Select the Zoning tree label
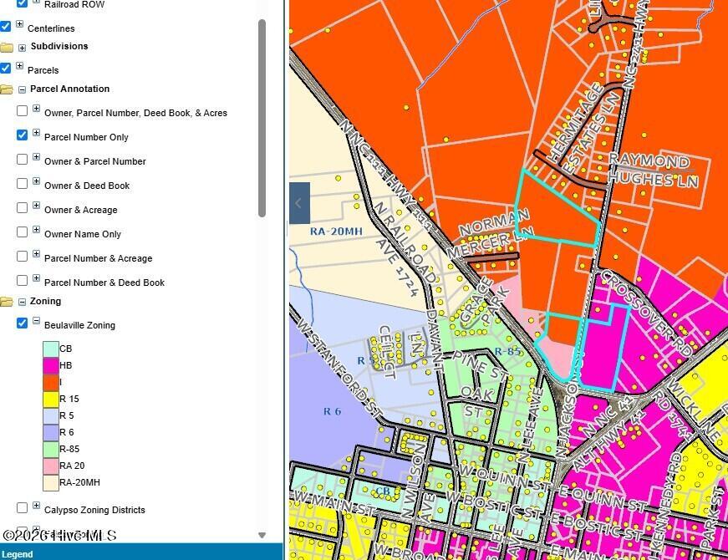 pyautogui.click(x=45, y=301)
